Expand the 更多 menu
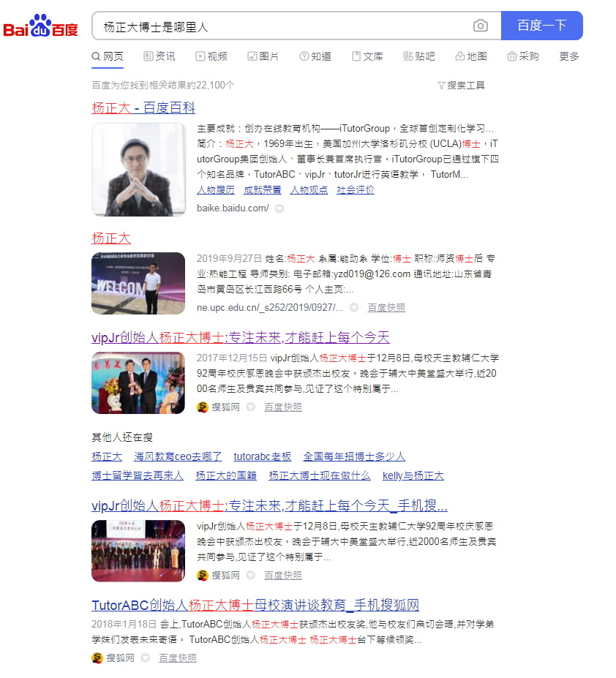Screen dimensions: 616x678 (569, 56)
